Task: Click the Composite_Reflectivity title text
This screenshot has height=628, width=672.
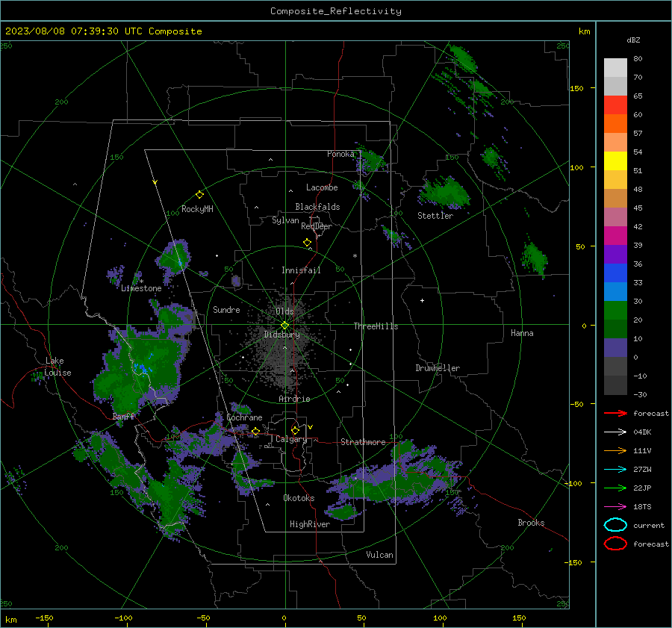Action: (x=336, y=11)
